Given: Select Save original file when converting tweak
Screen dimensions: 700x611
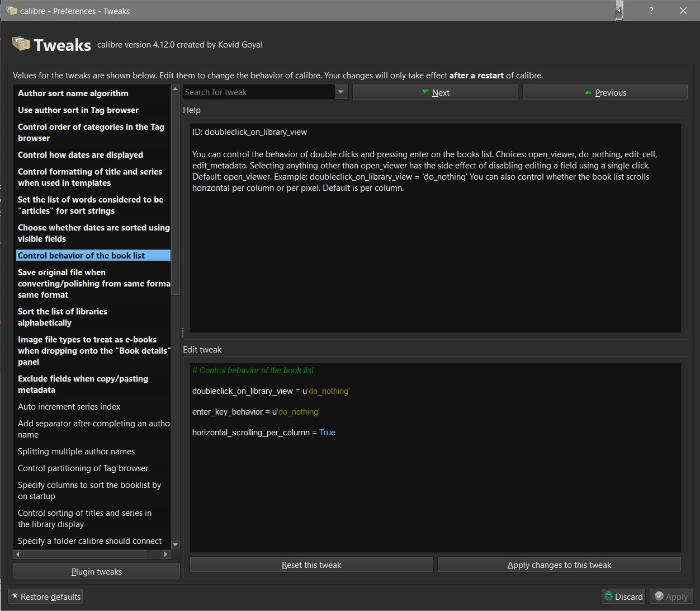Looking at the screenshot, I should click(93, 284).
